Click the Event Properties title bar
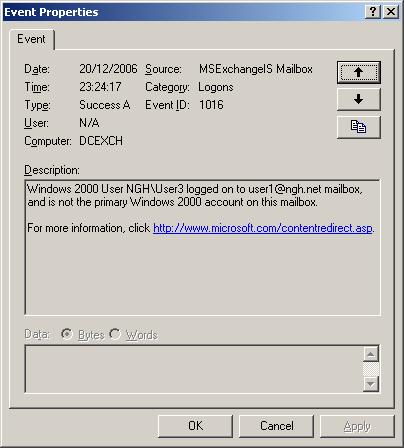Image resolution: width=404 pixels, height=448 pixels. [183, 12]
